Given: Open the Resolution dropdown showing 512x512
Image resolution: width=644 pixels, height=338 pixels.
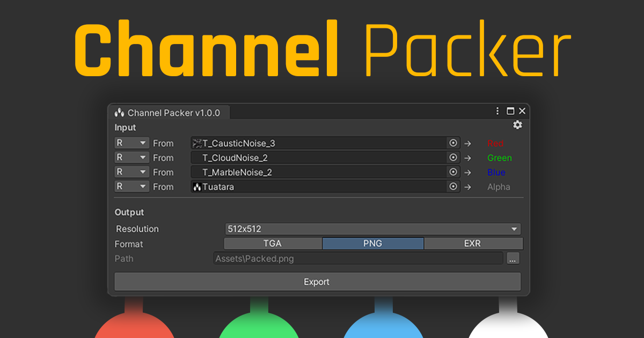Looking at the screenshot, I should pos(373,229).
